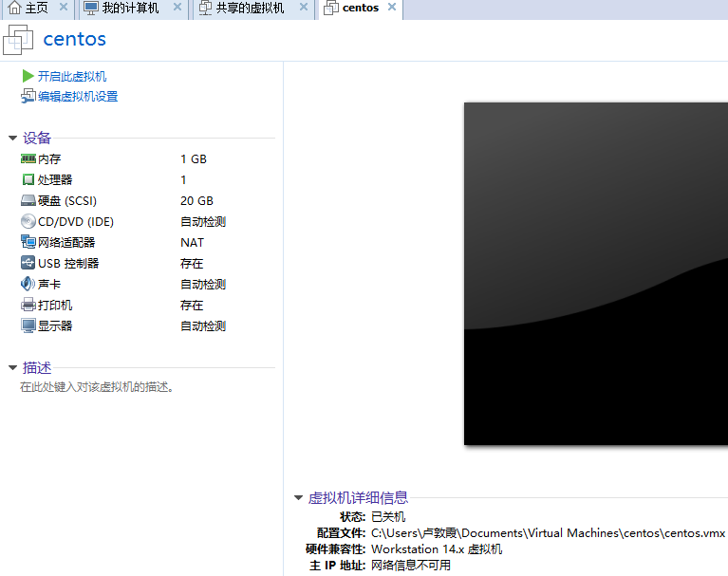This screenshot has height=576, width=728.
Task: Click the home icon on 主页 tab
Action: tap(14, 8)
